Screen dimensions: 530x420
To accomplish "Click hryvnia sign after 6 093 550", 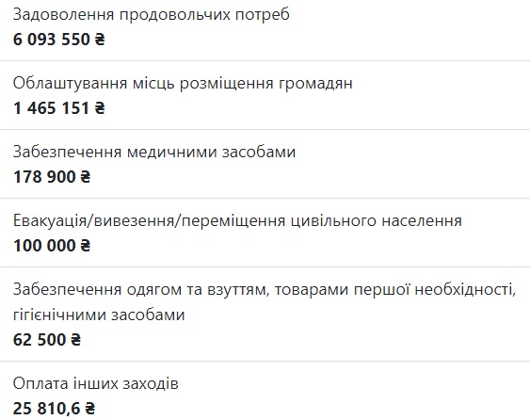I will click(x=100, y=40).
